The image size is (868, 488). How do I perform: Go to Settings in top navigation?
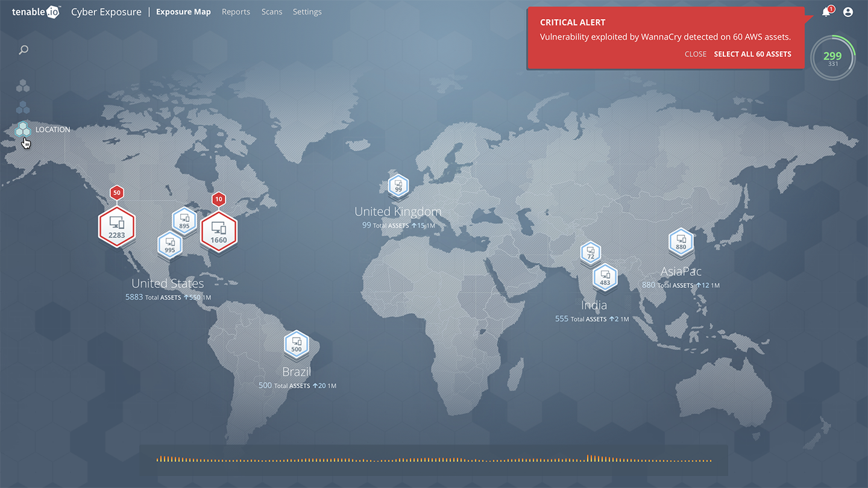point(307,12)
